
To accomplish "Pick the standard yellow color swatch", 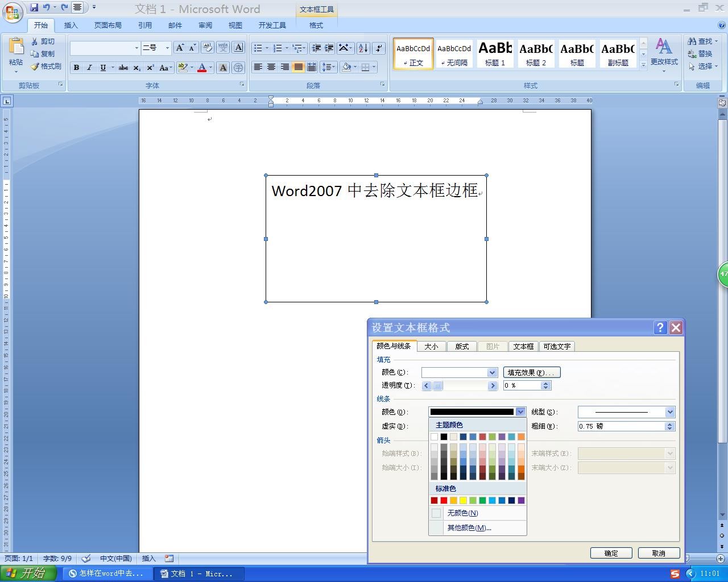I will tap(463, 500).
